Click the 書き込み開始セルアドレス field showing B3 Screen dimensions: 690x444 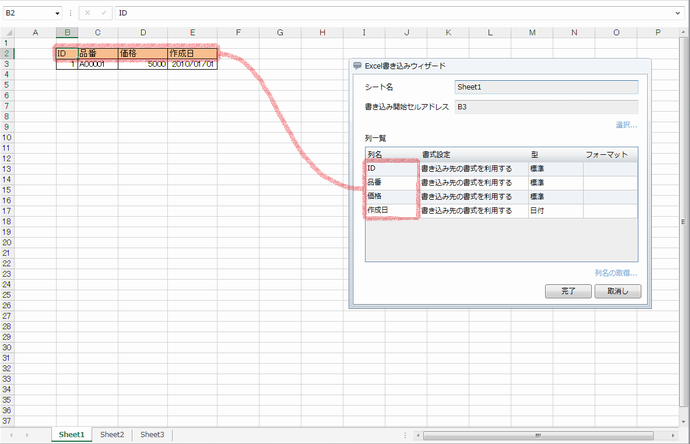point(545,105)
